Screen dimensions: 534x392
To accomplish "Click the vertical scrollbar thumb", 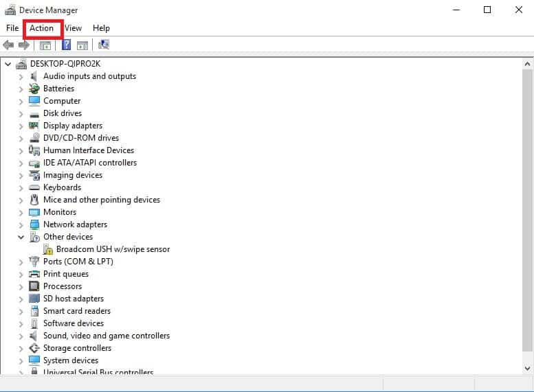I will pyautogui.click(x=527, y=211).
